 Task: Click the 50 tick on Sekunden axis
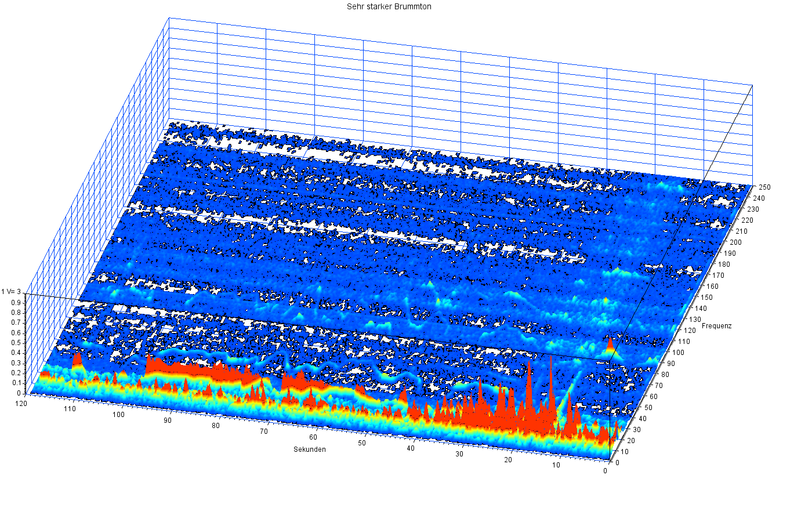[x=361, y=443]
